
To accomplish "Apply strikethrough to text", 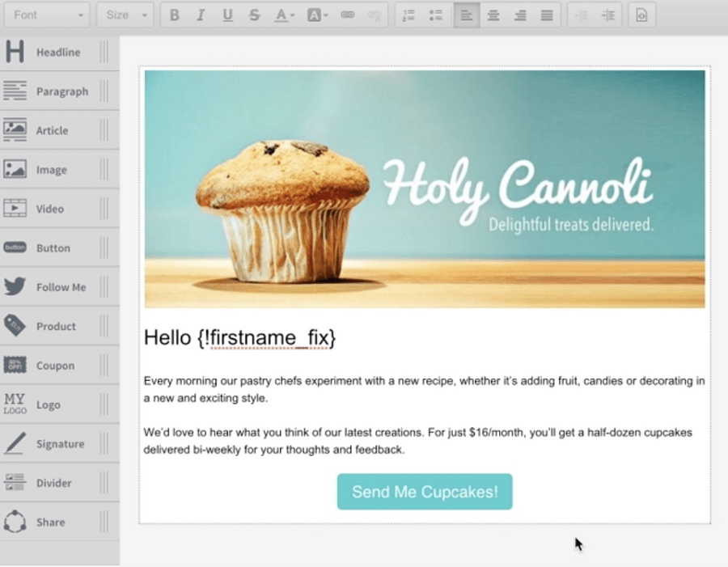I will tap(255, 15).
